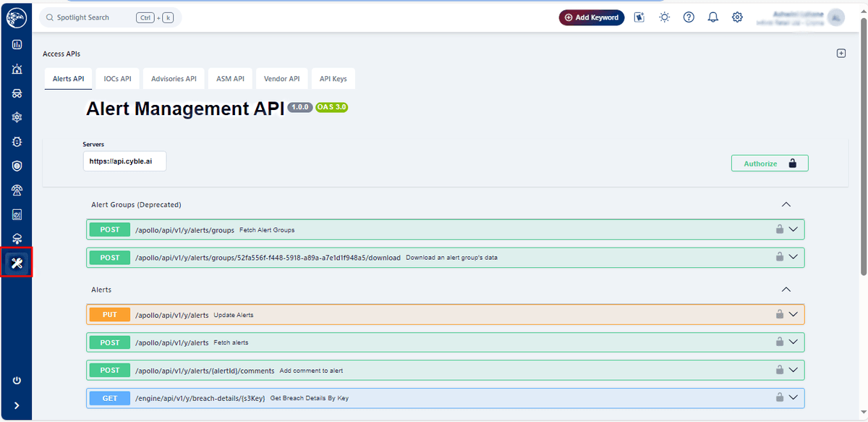Screen dimensions: 868x422
Task: Click path /apollo/api/v1/y/alerts/{alertId}/comments
Action: pyautogui.click(x=205, y=371)
